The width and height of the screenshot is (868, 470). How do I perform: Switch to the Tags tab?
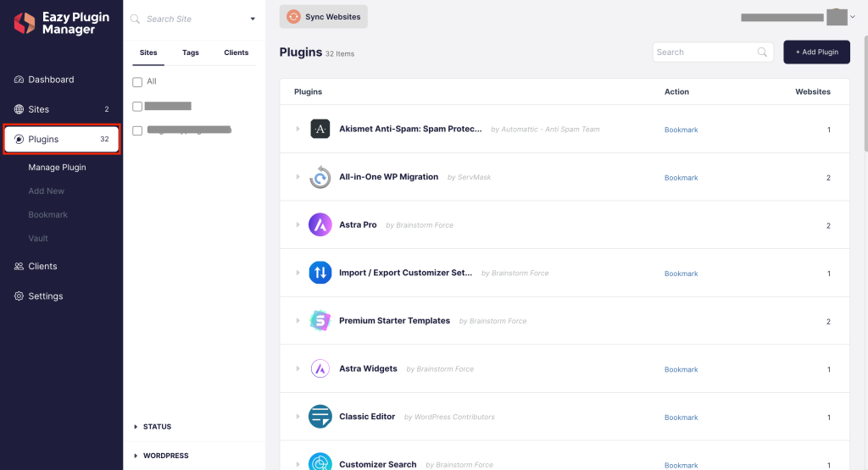coord(191,53)
